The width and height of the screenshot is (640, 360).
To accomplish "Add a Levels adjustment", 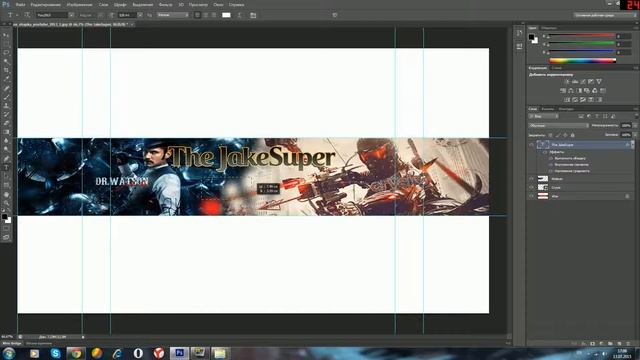I will (575, 82).
